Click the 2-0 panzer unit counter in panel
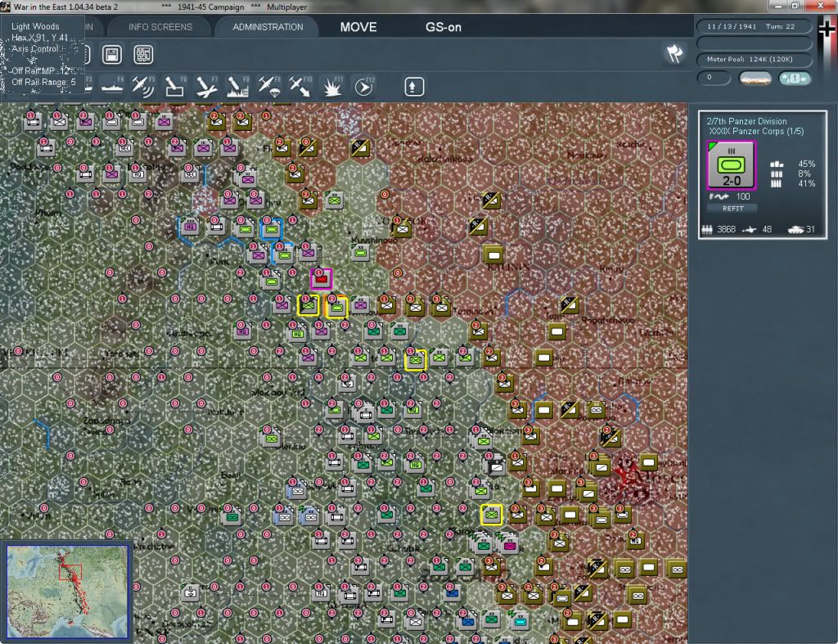Viewport: 838px width, 644px height. (731, 165)
